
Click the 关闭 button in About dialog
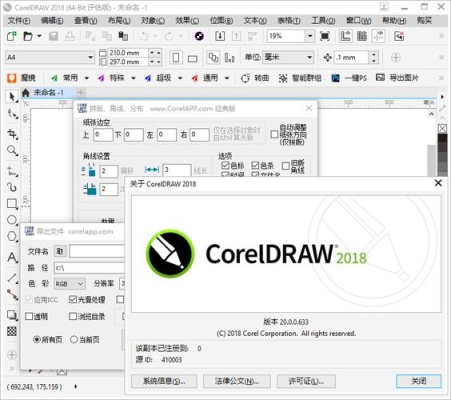point(419,381)
